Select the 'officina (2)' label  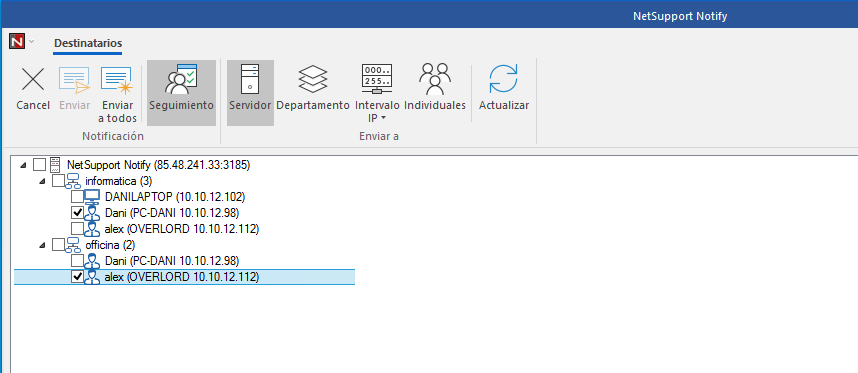pos(110,244)
